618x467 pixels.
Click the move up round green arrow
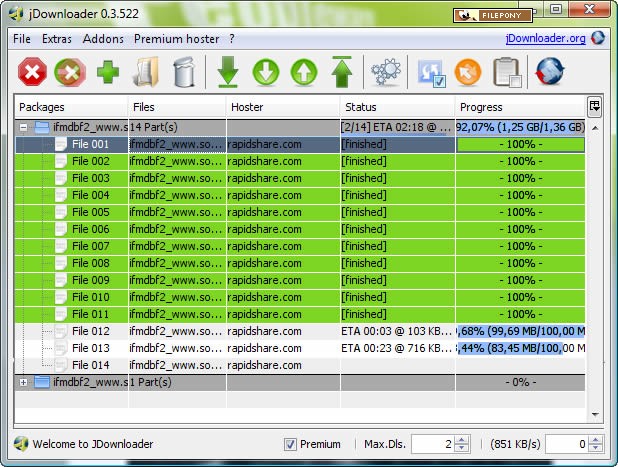pos(304,73)
